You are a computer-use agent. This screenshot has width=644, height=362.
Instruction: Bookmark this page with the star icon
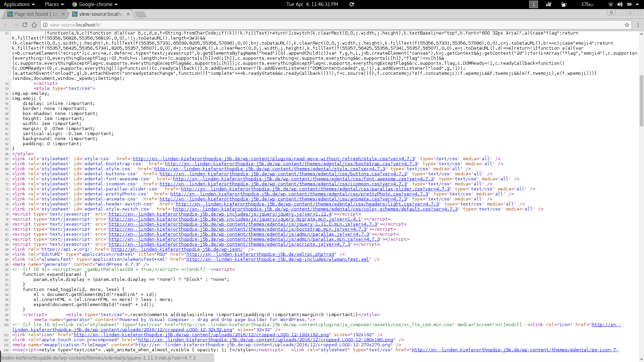pos(627,25)
